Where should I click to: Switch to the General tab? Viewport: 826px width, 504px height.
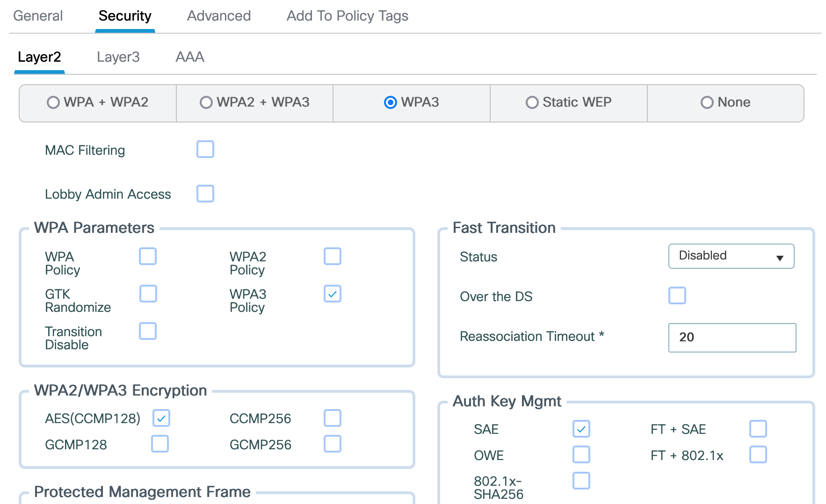[x=38, y=16]
